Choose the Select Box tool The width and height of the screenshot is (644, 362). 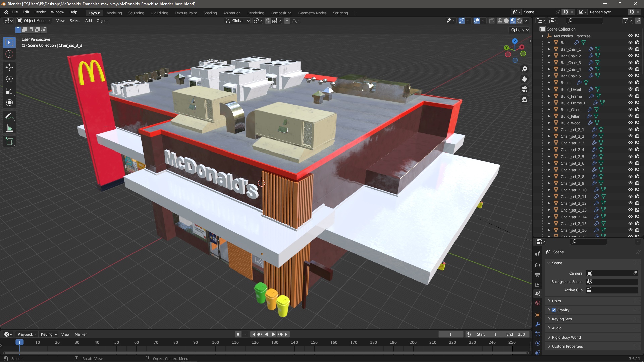point(9,42)
